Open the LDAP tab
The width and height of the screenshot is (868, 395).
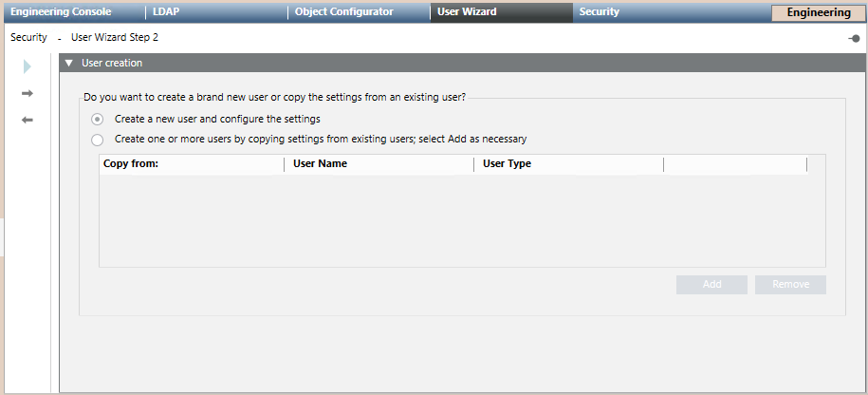coord(166,12)
